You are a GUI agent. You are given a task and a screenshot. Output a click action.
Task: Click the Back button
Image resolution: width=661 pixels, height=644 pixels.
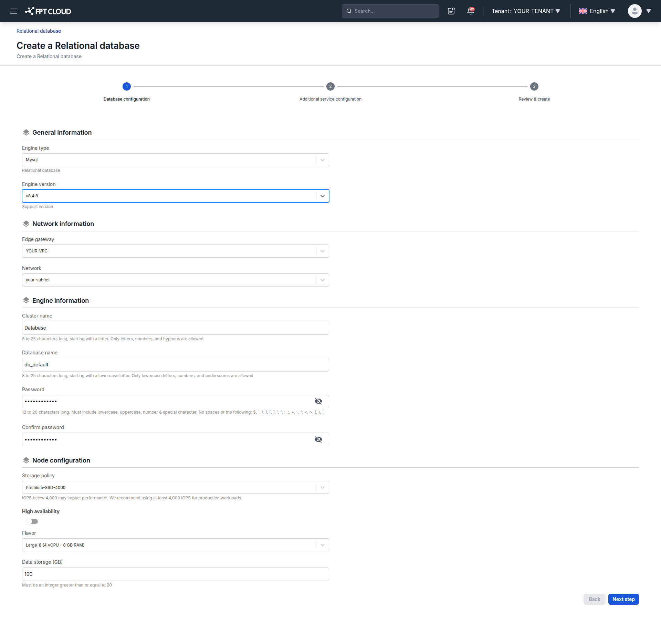[x=595, y=599]
